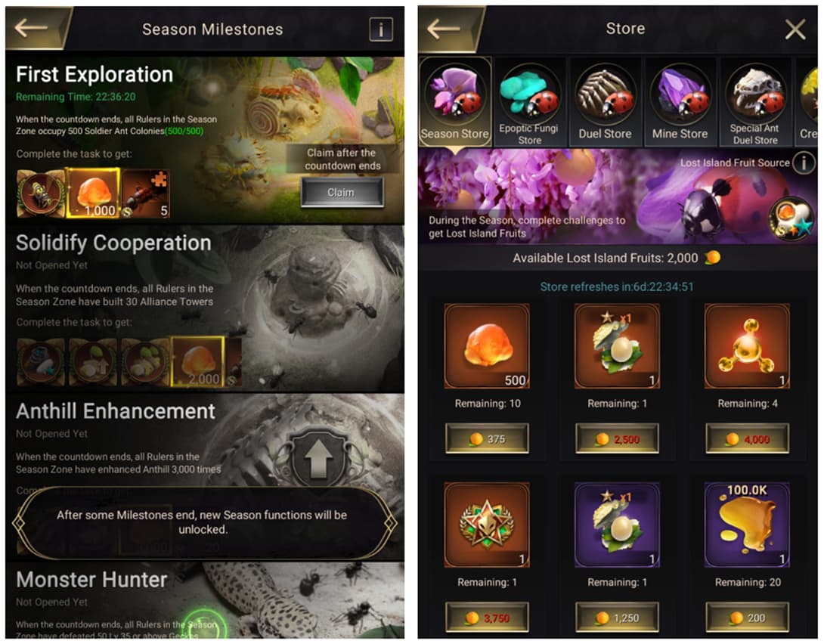Buy the 100.0K honey for 200
This screenshot has height=644, width=824.
pyautogui.click(x=747, y=618)
